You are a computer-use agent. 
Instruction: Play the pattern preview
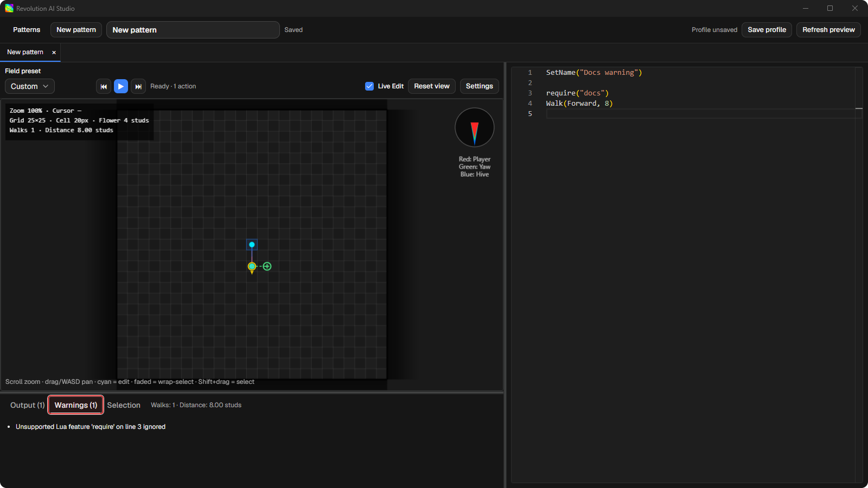[121, 86]
